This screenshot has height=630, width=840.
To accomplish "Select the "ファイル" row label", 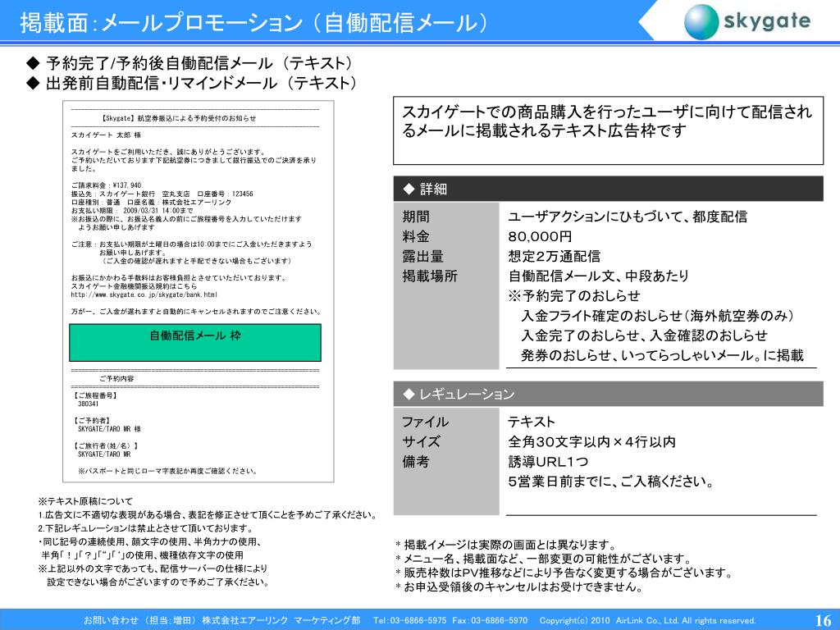I will coord(426,422).
